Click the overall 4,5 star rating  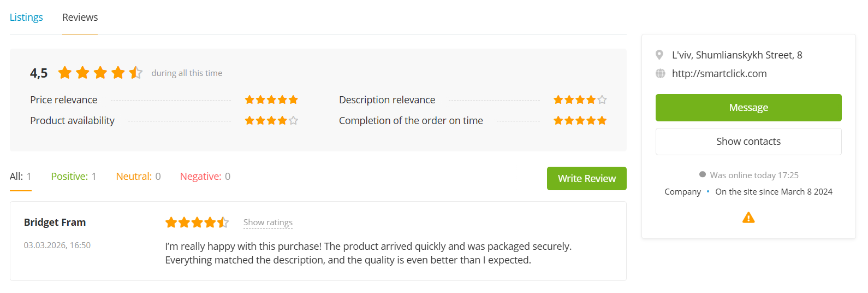coord(100,73)
